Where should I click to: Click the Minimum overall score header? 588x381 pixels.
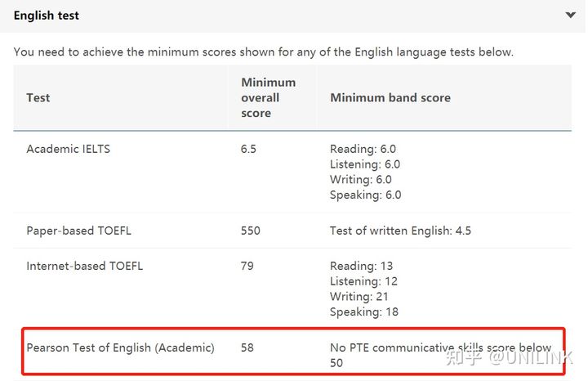click(x=268, y=97)
